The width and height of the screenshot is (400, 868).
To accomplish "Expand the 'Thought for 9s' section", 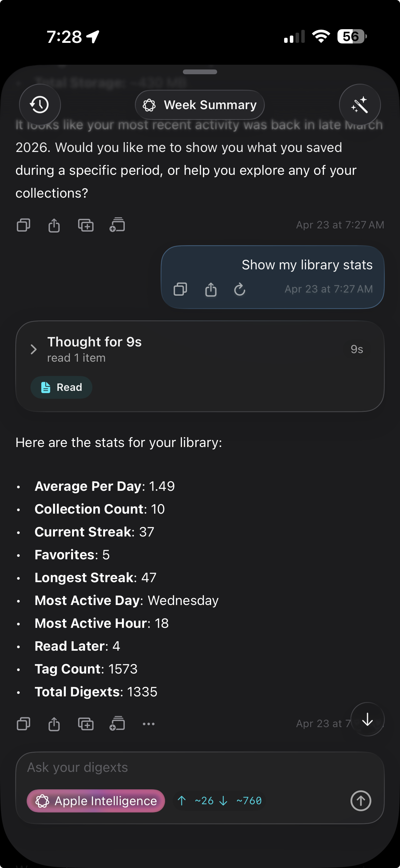I will pos(33,349).
